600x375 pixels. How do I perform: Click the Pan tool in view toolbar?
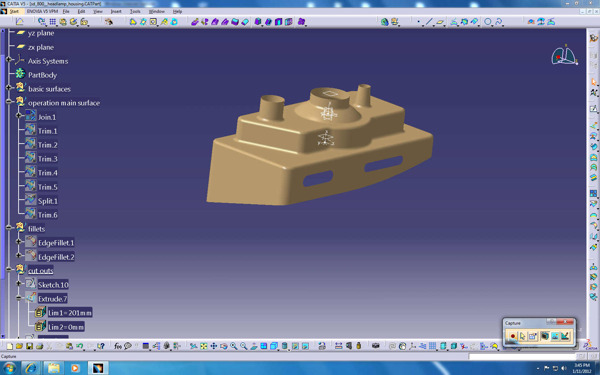tap(214, 346)
